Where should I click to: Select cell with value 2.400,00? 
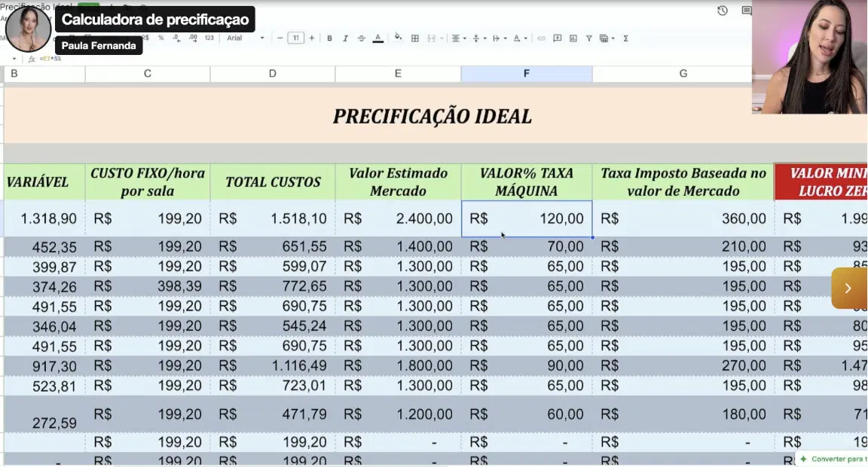398,218
